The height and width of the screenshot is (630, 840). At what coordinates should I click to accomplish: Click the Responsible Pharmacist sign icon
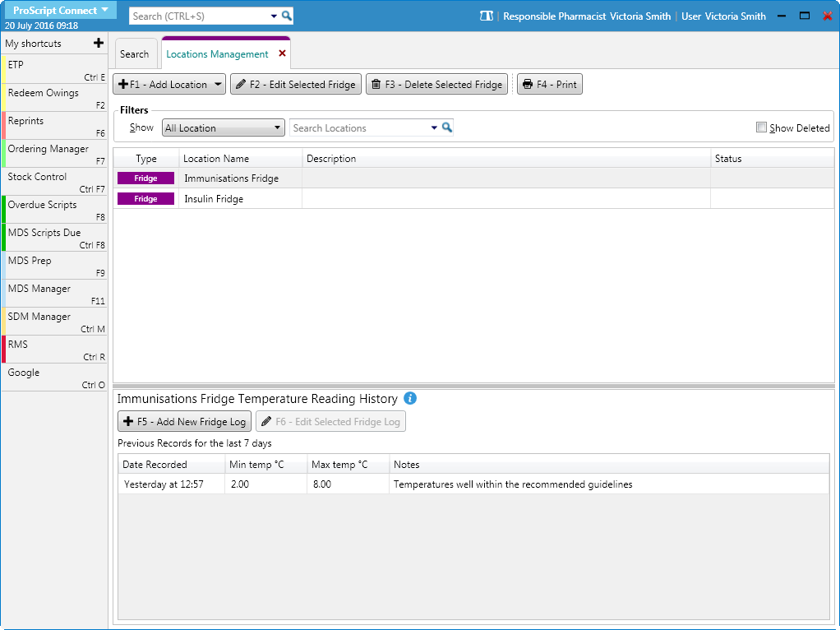pyautogui.click(x=487, y=16)
